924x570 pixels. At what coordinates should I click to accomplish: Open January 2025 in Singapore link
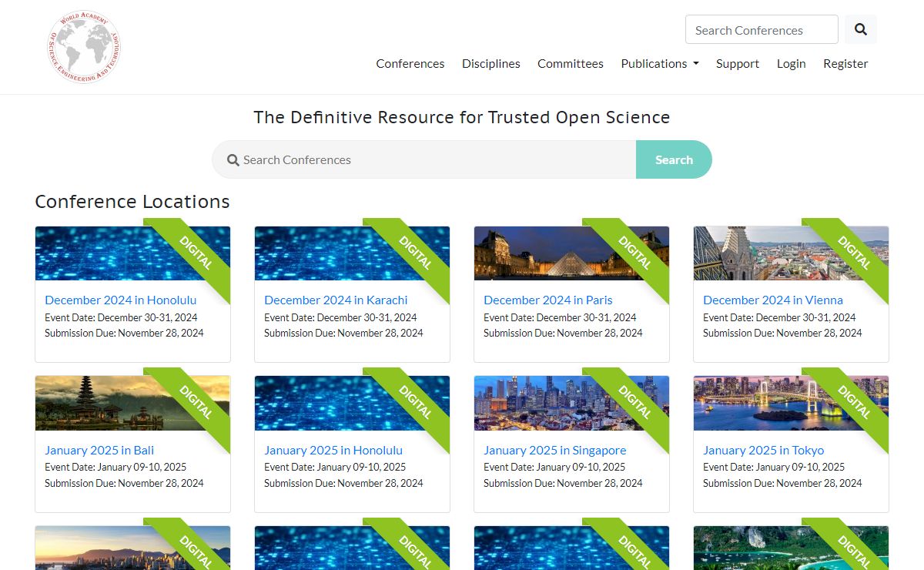click(x=554, y=451)
